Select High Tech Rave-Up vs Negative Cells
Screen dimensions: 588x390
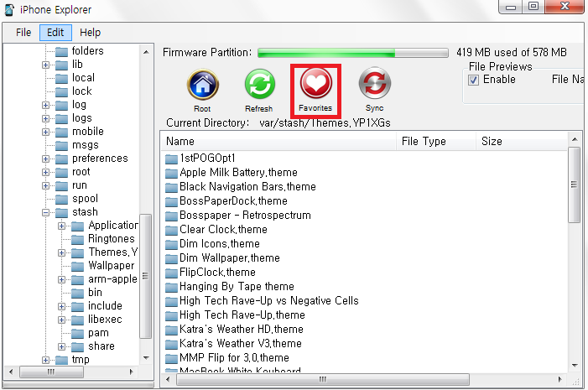click(269, 301)
